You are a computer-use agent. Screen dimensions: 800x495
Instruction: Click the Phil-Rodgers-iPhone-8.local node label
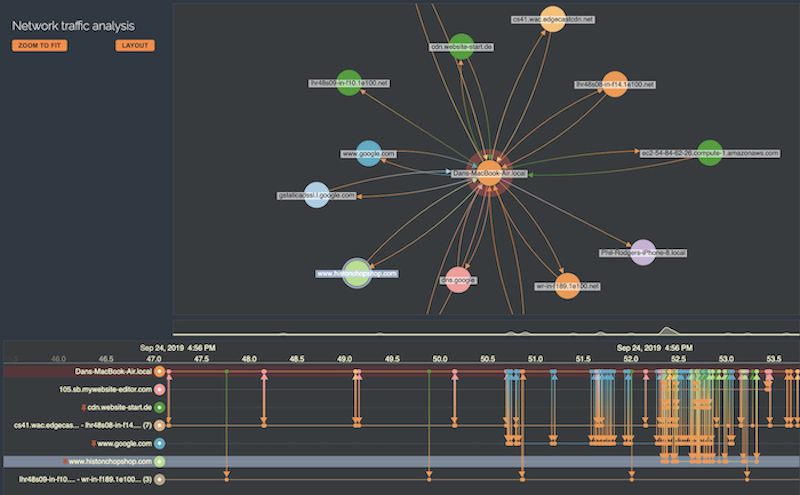643,253
